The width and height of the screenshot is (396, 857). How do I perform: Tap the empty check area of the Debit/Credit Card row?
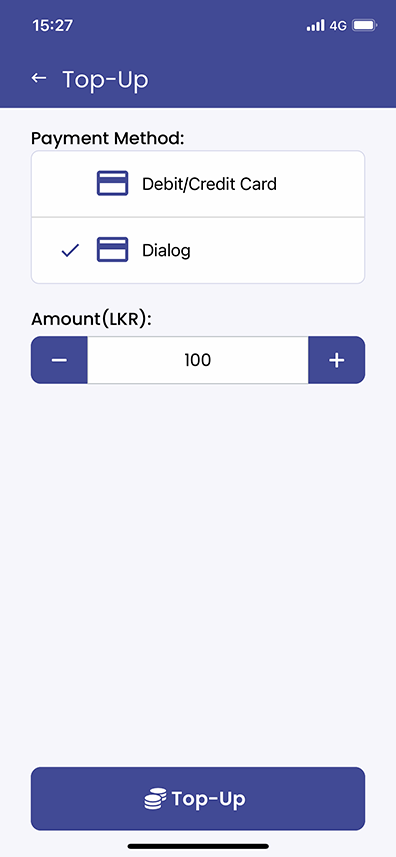[x=70, y=184]
